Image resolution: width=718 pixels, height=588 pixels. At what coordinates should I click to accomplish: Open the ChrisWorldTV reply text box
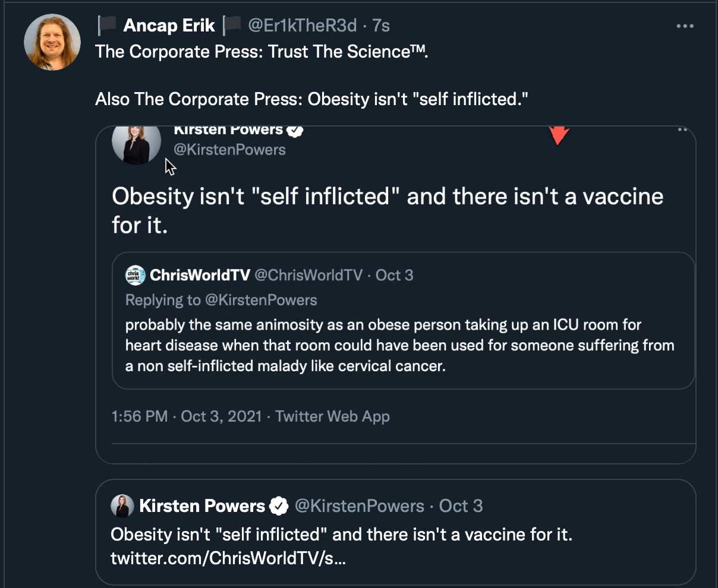(x=403, y=321)
